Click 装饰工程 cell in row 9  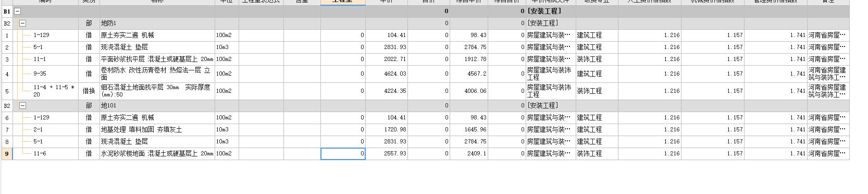point(597,154)
